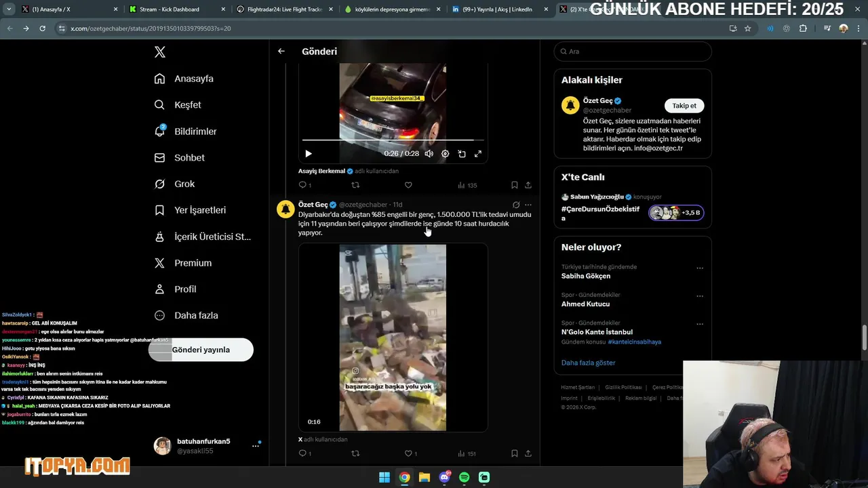Bookmark page with star icon
The height and width of the screenshot is (488, 868).
[x=748, y=28]
